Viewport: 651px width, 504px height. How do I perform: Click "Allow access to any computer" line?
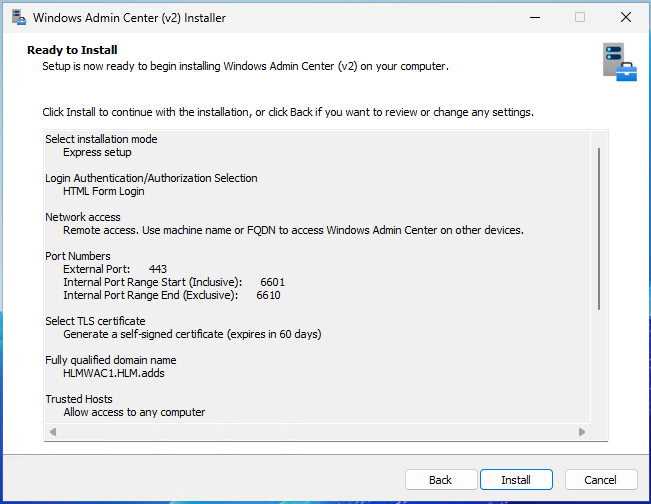coord(134,412)
